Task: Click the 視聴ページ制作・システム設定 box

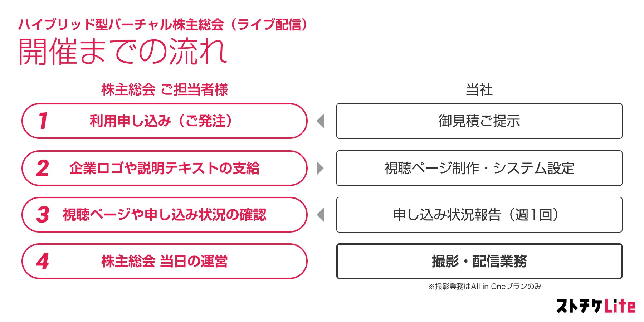Action: point(479,168)
